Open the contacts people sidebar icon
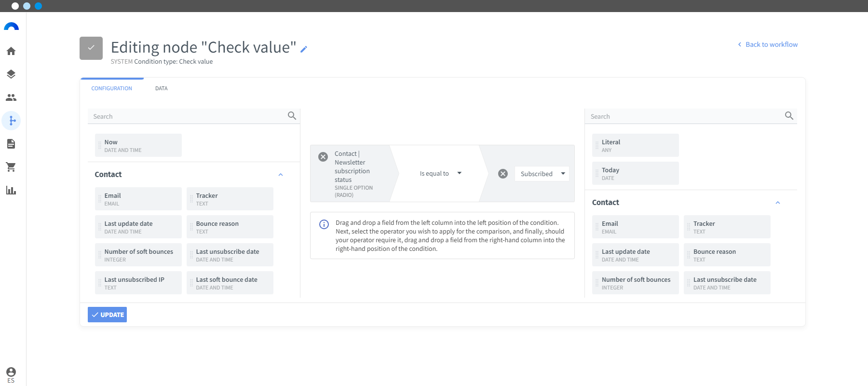The height and width of the screenshot is (386, 868). point(11,97)
